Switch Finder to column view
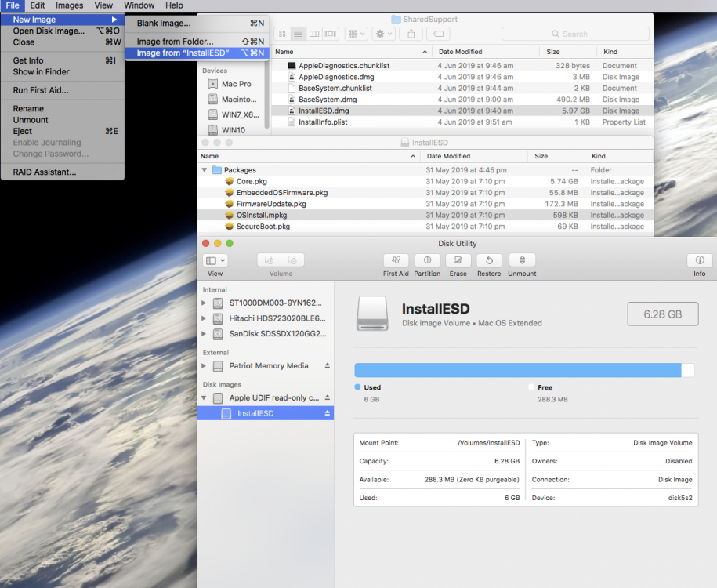Screen dimensions: 717x588 point(314,34)
